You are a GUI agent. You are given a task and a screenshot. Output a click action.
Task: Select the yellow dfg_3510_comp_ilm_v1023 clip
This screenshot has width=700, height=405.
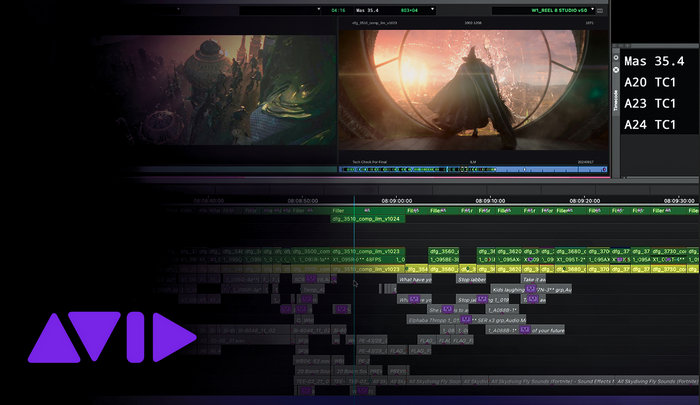point(368,269)
